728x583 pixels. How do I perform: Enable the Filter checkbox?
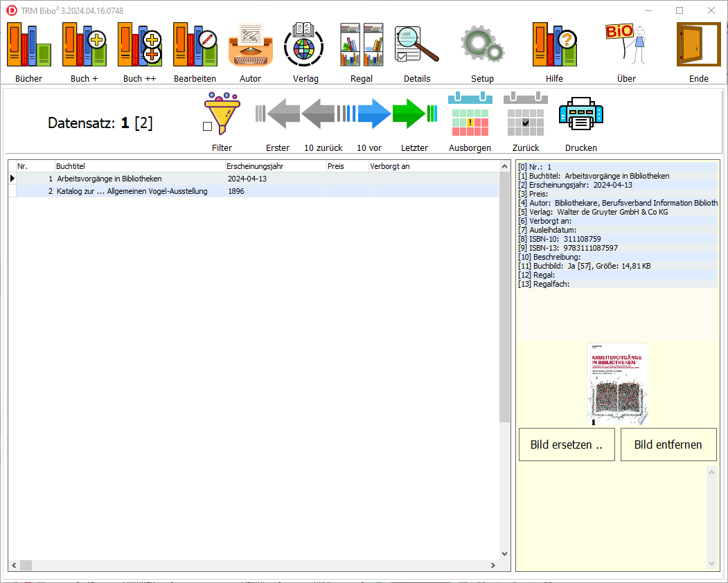pyautogui.click(x=207, y=126)
